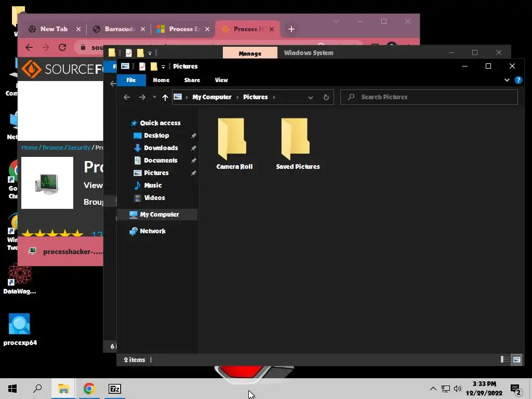Click the Search Pictures field
Viewport: 532px width, 399px height.
(429, 97)
